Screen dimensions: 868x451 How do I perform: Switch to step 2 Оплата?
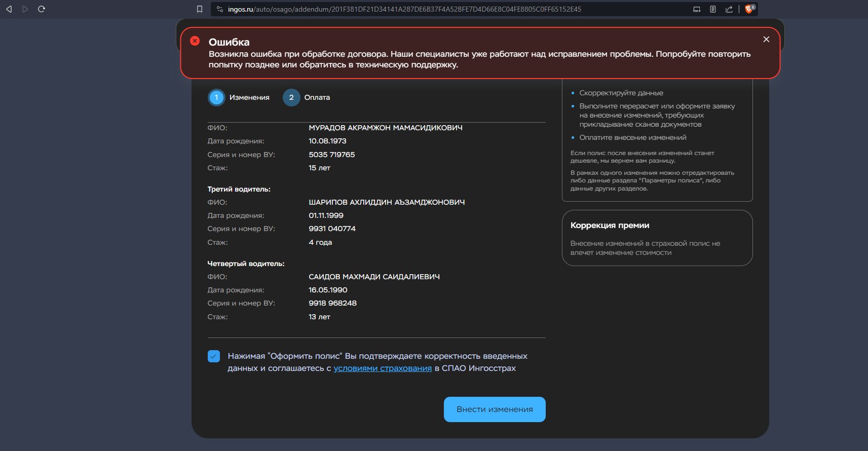tap(291, 97)
